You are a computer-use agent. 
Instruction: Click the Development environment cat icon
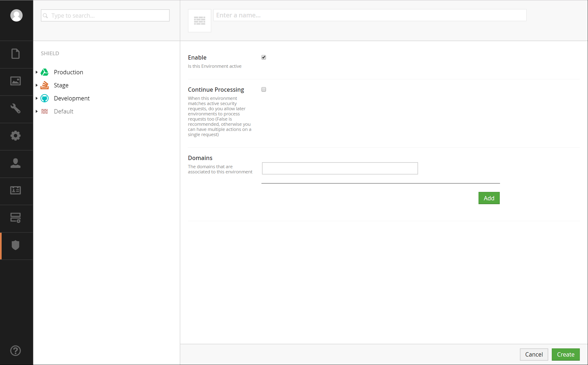point(45,98)
